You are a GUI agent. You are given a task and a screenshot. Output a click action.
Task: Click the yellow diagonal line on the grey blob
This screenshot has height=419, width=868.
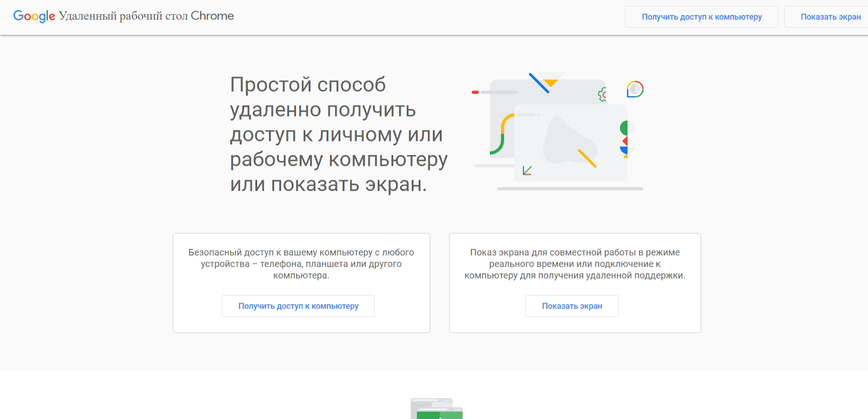[x=587, y=158]
